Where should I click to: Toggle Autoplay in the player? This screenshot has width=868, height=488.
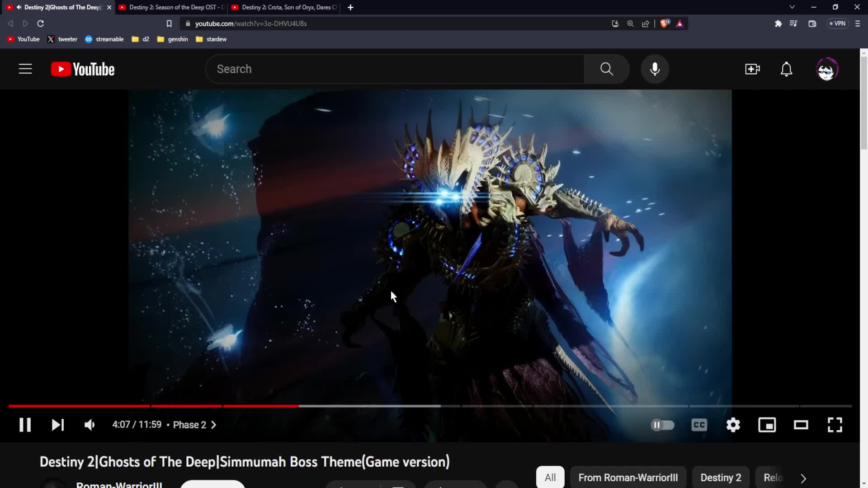pyautogui.click(x=663, y=425)
